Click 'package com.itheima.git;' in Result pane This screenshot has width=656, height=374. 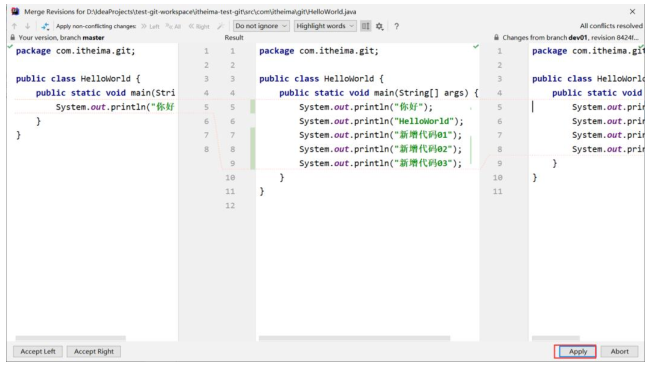pos(319,51)
